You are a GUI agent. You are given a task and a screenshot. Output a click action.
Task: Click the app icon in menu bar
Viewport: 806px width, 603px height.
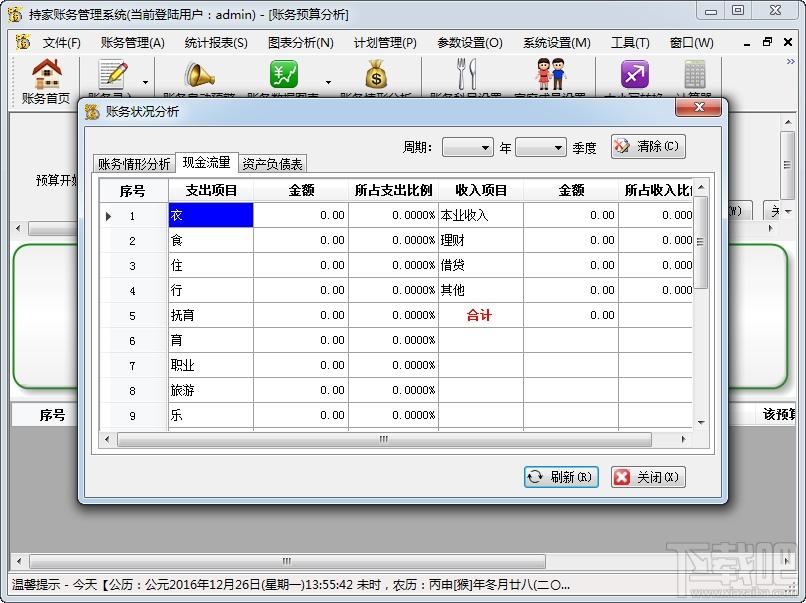pyautogui.click(x=23, y=42)
